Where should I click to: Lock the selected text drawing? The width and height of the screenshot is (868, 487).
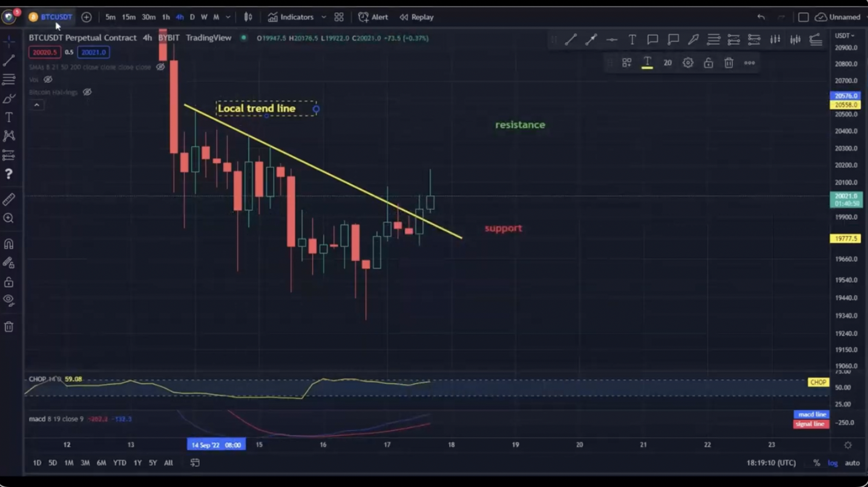708,62
